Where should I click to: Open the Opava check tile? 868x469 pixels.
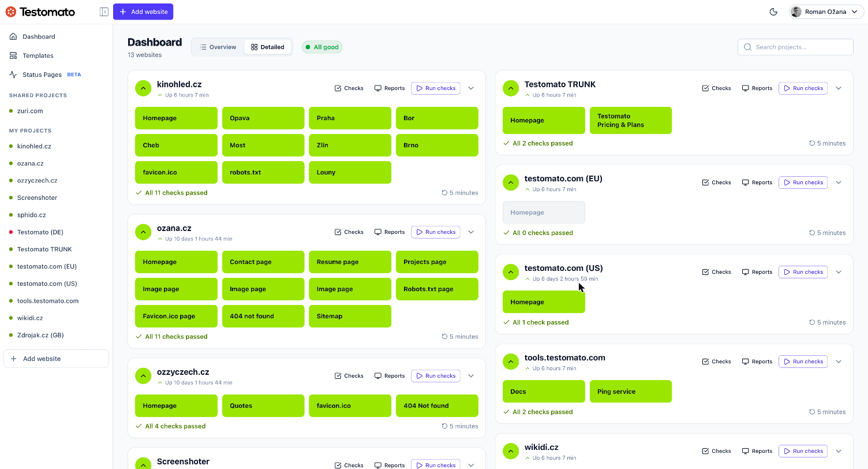263,118
